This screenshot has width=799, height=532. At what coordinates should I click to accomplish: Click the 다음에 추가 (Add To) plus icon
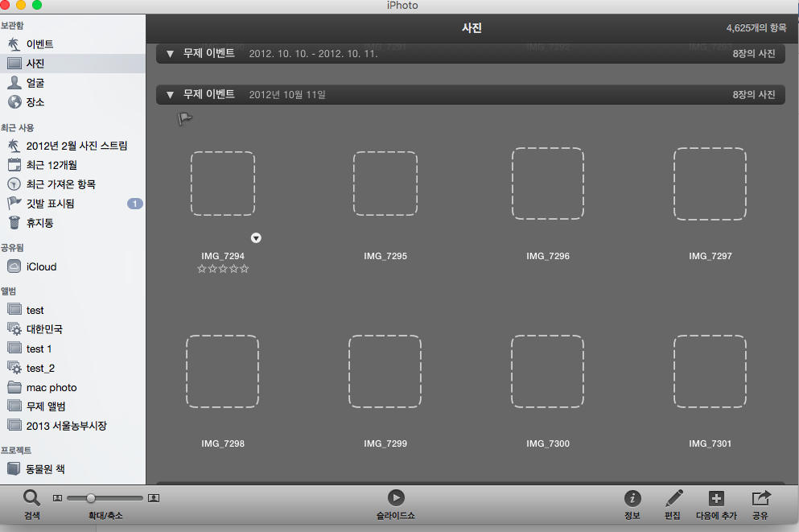tap(716, 498)
